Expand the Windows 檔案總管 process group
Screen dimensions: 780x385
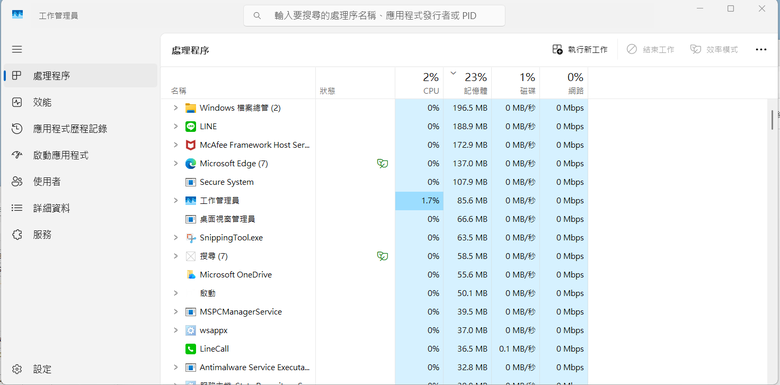point(175,107)
